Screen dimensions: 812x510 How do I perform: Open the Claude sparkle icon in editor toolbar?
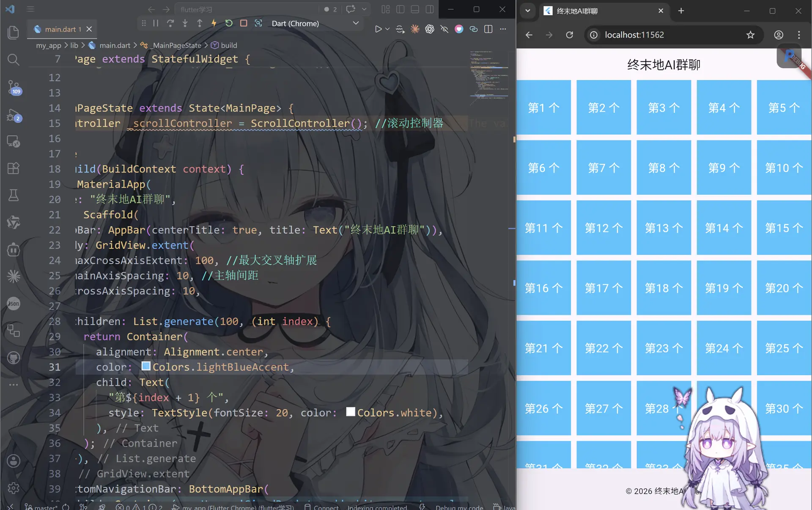tap(415, 29)
